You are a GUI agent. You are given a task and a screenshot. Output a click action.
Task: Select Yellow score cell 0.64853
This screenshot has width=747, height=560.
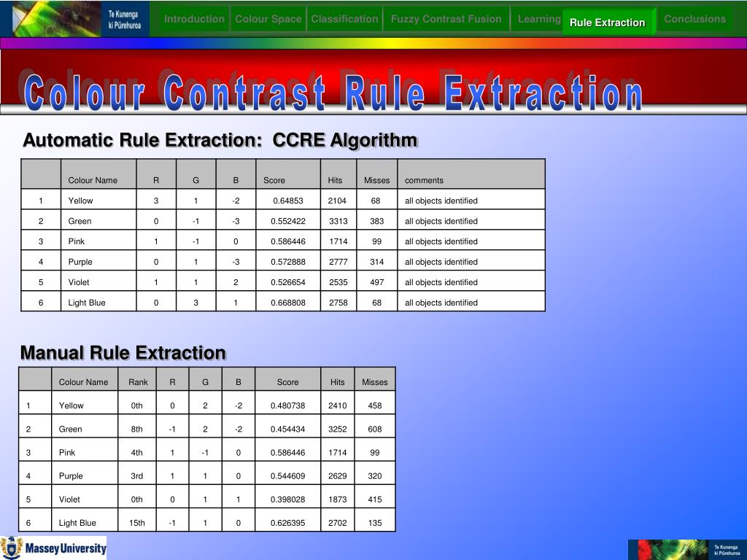[288, 201]
